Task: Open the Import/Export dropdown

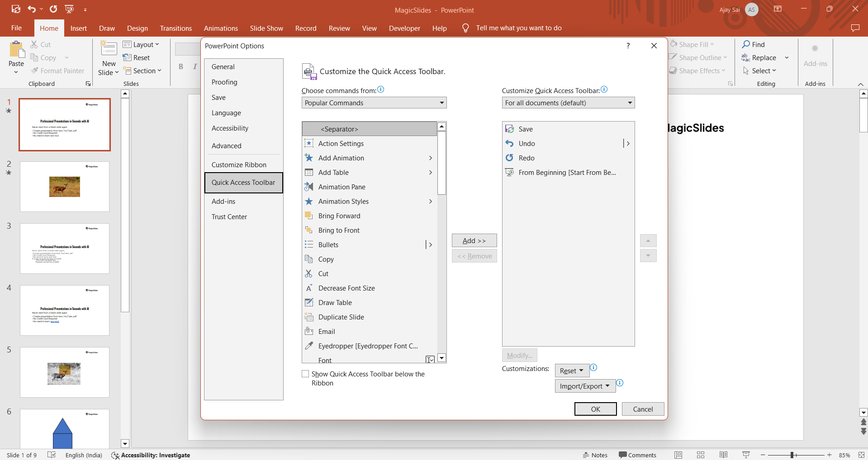Action: coord(585,386)
